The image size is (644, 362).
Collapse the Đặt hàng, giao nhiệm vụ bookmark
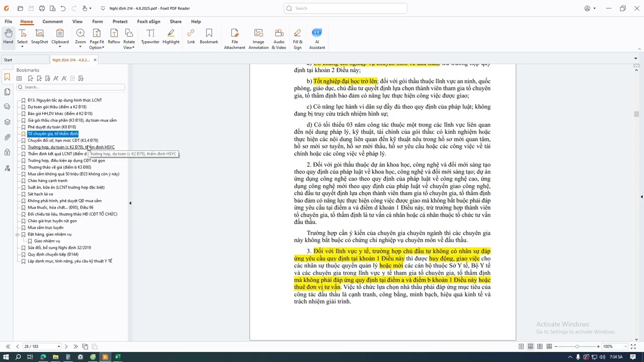coord(18,234)
